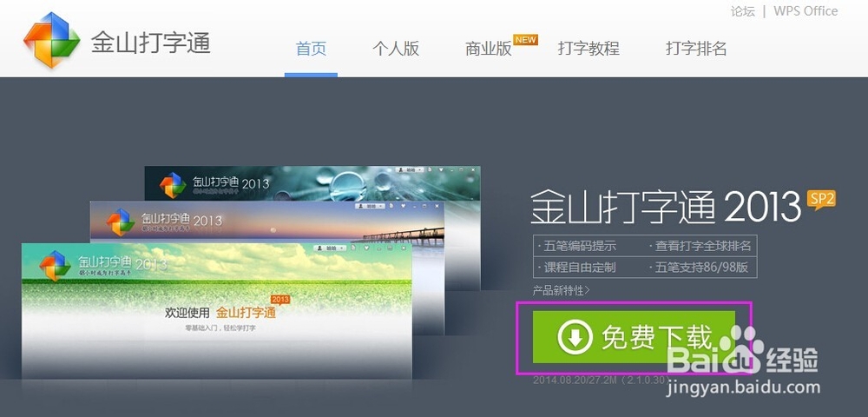Click the 欢迎使用 金山打字通 welcome text
The height and width of the screenshot is (417, 868).
[220, 313]
